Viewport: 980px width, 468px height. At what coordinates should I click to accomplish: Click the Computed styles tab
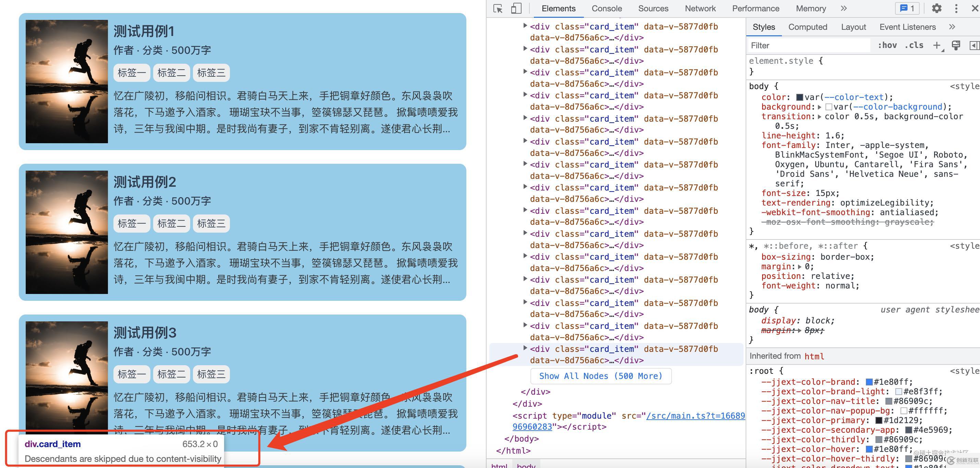(808, 27)
